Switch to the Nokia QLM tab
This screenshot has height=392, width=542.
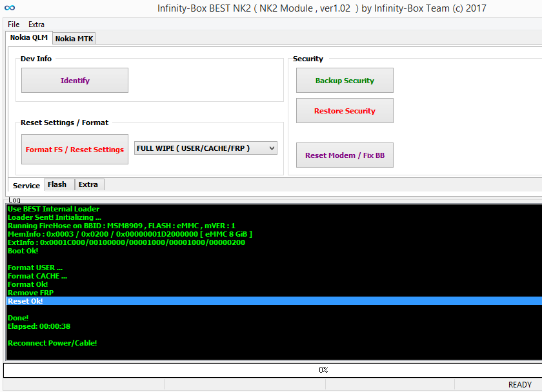coord(28,37)
